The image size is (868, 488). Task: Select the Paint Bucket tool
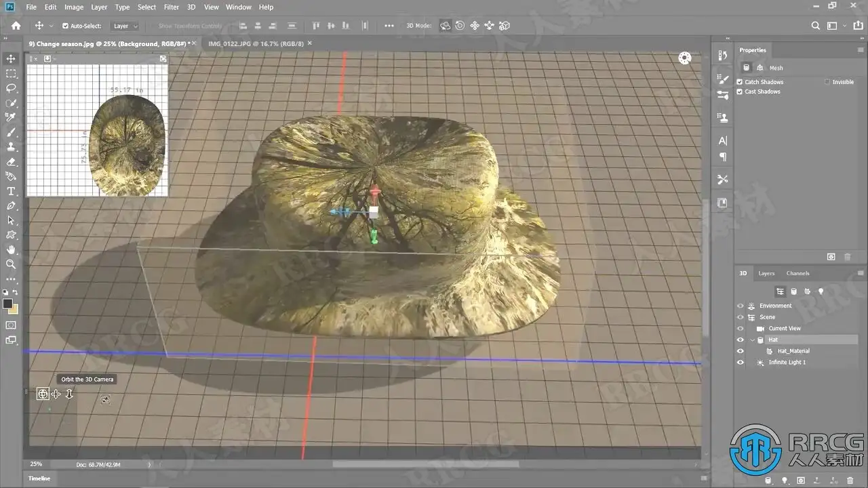[11, 177]
